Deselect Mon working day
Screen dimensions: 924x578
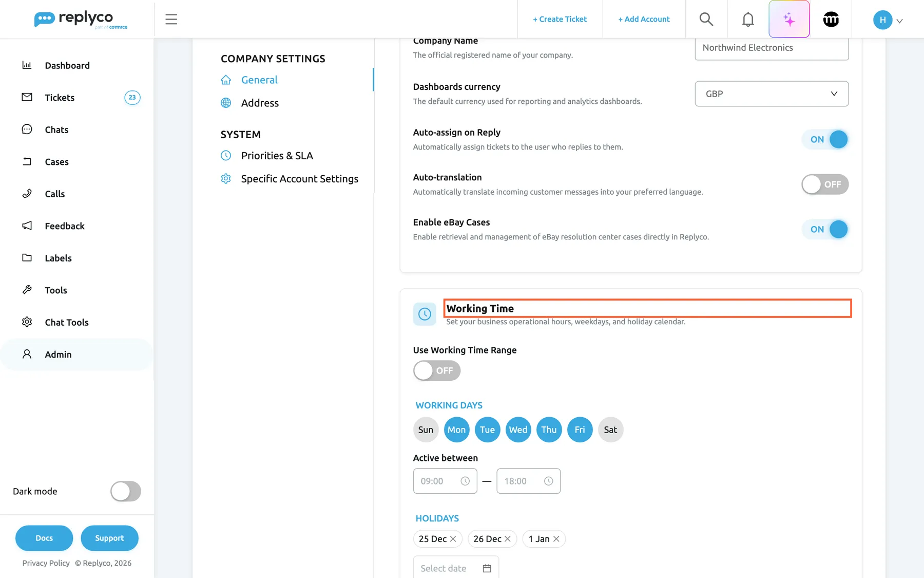(x=456, y=430)
